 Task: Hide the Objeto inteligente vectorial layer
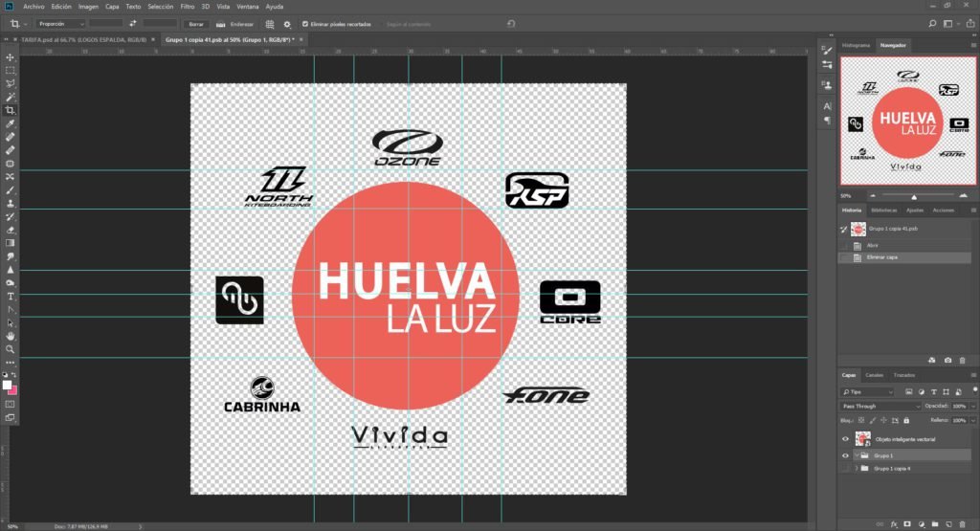click(846, 439)
